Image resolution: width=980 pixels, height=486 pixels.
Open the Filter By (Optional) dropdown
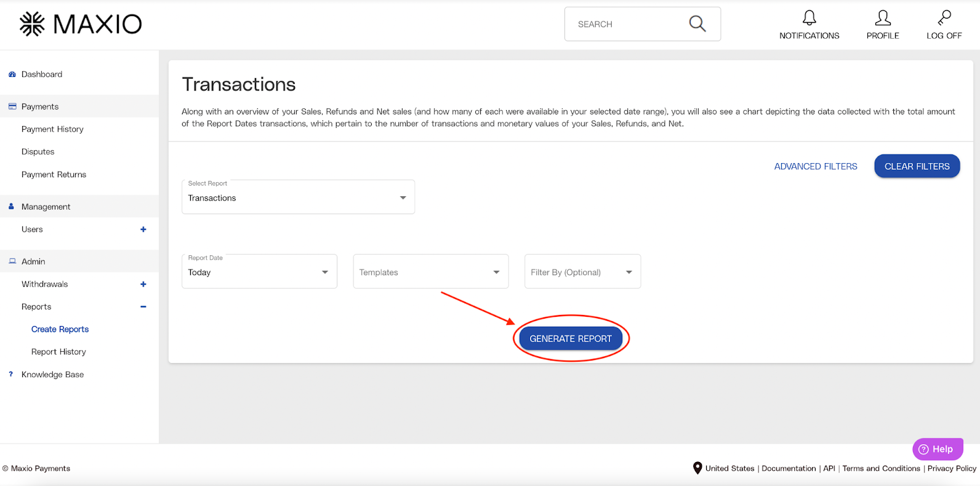pyautogui.click(x=582, y=273)
